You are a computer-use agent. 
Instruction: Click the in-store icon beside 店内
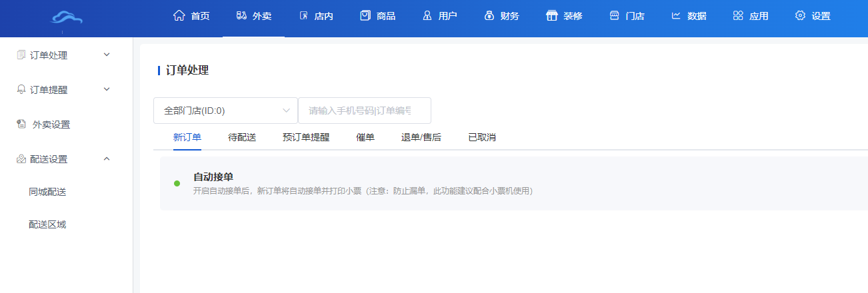coord(303,16)
